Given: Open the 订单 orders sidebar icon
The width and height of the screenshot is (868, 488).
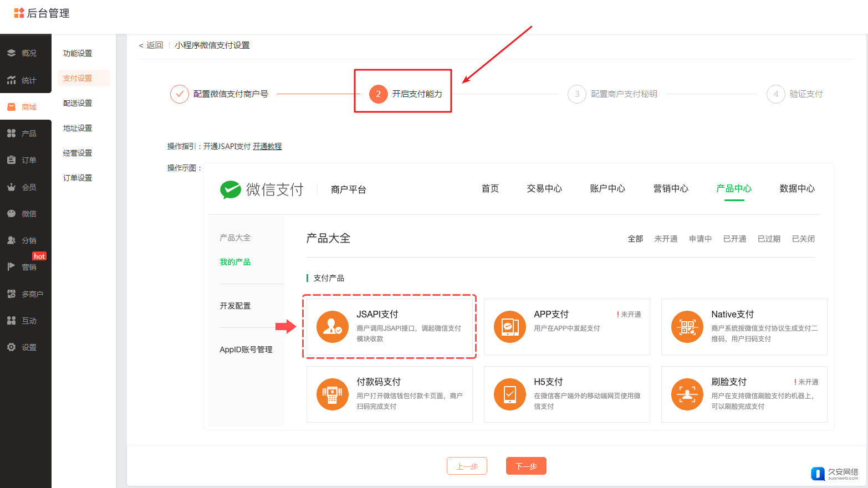Looking at the screenshot, I should tap(11, 160).
